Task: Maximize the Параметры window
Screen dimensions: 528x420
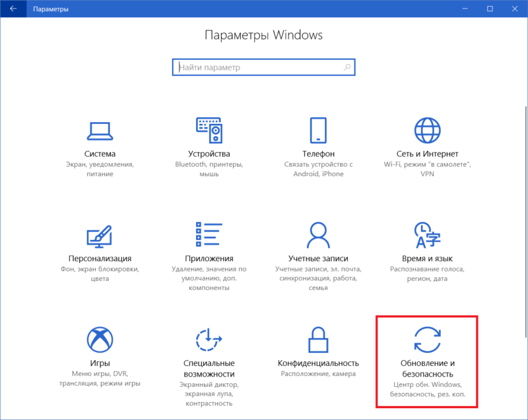Action: 490,9
